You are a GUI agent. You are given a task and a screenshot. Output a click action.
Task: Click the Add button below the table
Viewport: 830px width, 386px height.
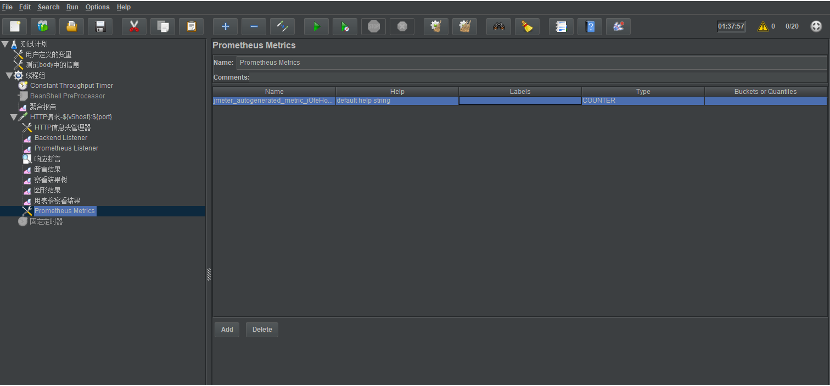pyautogui.click(x=227, y=329)
